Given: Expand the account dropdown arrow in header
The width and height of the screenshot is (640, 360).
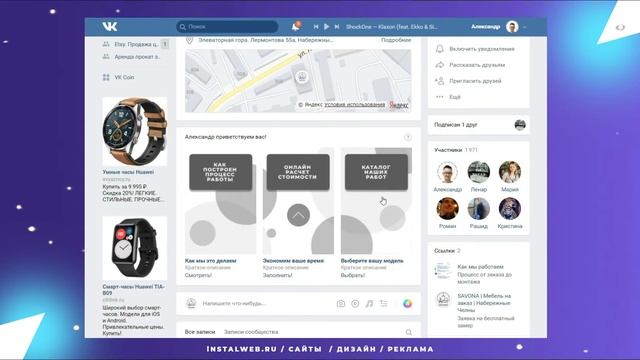Looking at the screenshot, I should point(524,27).
